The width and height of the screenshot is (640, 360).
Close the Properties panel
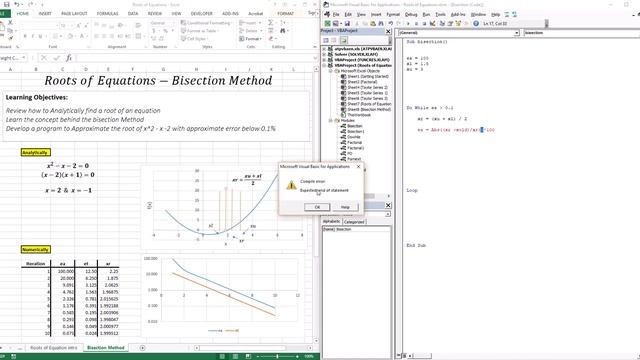tap(388, 205)
